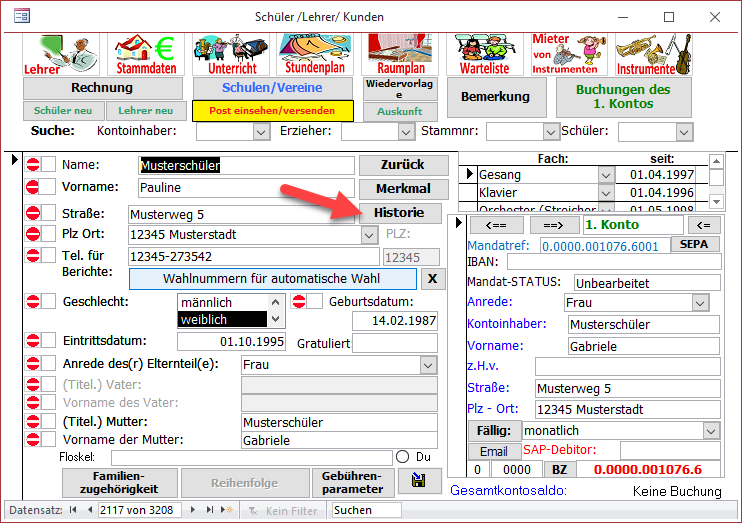Open the Stundenplan icon
Image resolution: width=742 pixels, height=523 pixels.
click(x=313, y=55)
